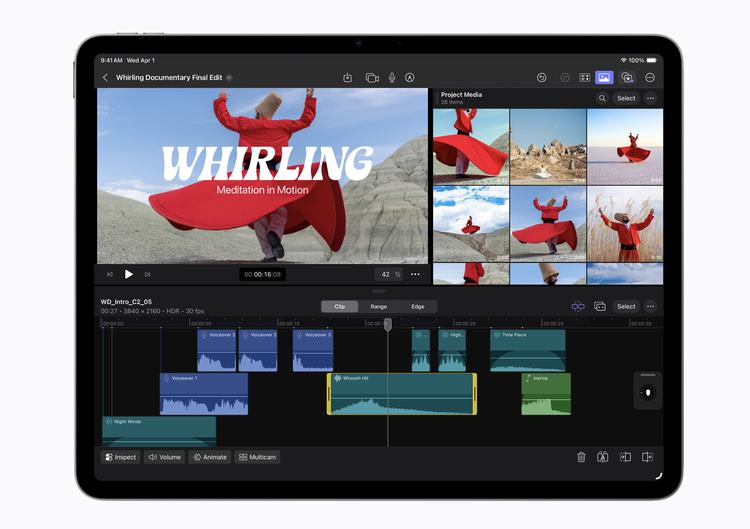Viewport: 750px width, 529px height.
Task: Play the video in the viewer
Action: coord(129,274)
